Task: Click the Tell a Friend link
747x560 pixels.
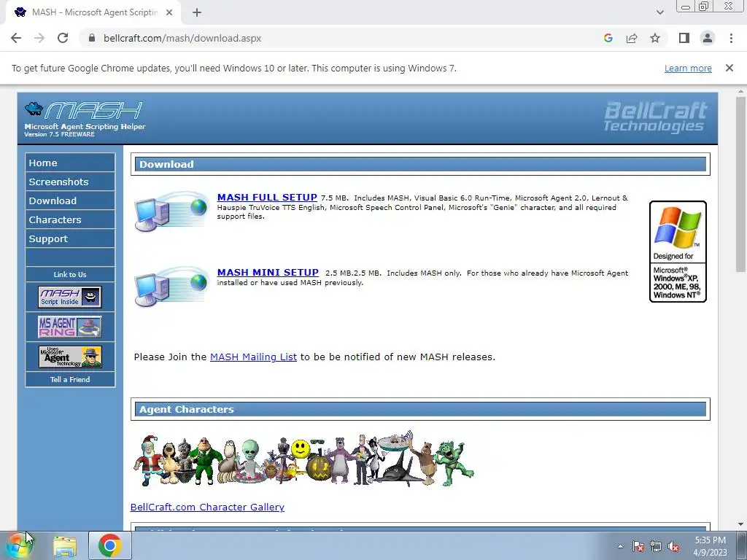Action: point(70,379)
